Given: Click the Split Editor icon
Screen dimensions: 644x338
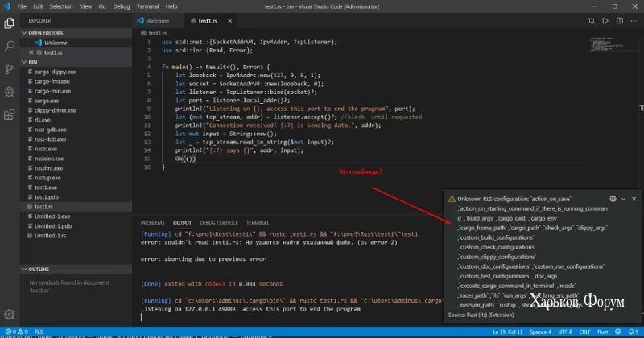Looking at the screenshot, I should pyautogui.click(x=620, y=21).
